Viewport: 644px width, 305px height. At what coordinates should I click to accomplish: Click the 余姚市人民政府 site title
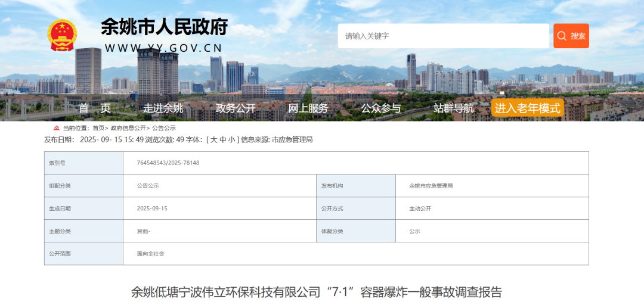(164, 27)
